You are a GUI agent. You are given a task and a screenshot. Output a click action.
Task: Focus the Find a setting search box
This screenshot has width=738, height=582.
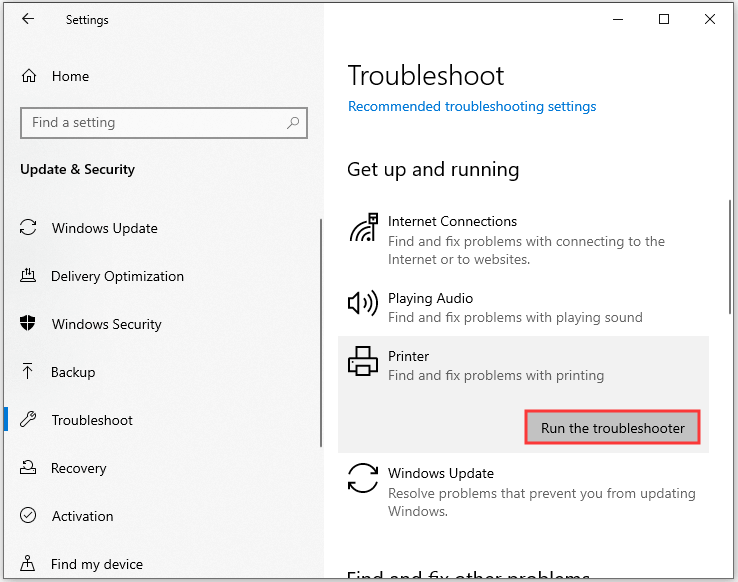coord(164,123)
